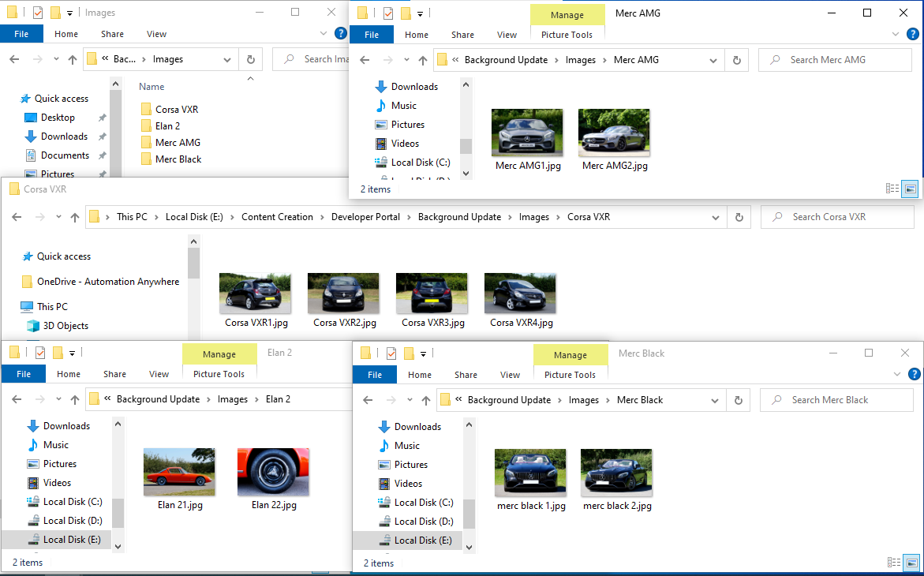Click new folder quick-access icon in Elan 2 titlebar

click(x=58, y=353)
